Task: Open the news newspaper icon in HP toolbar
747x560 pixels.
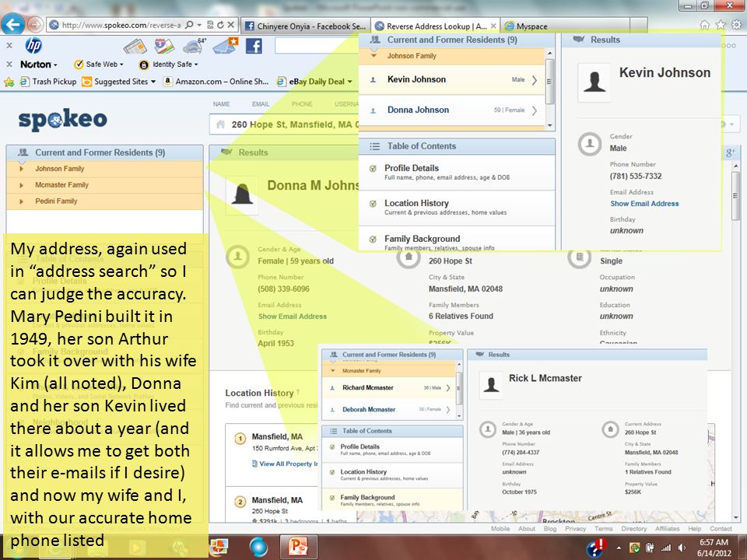Action: 135,46
